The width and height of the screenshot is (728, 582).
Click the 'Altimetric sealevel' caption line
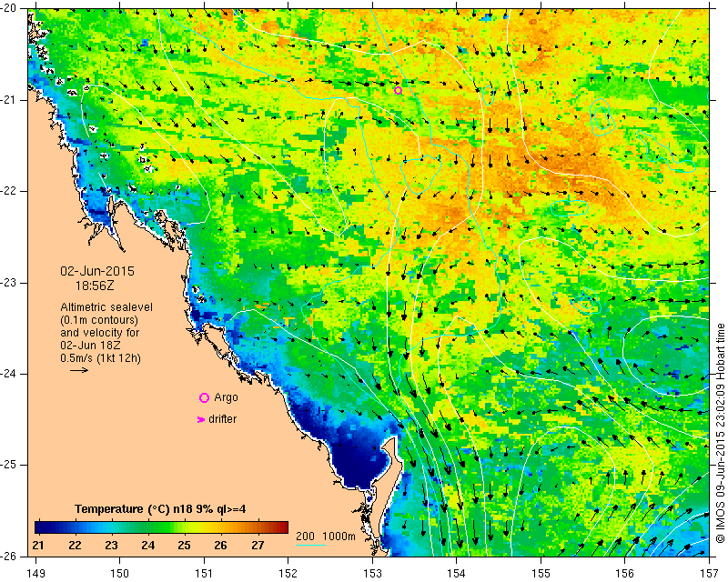pos(106,307)
